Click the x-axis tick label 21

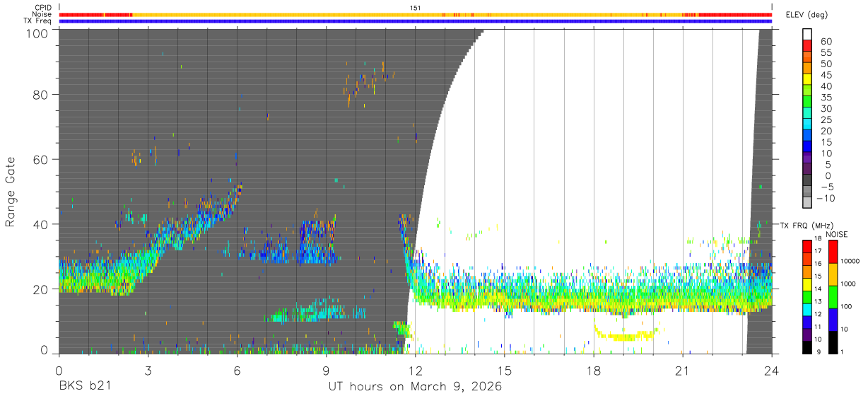tap(683, 371)
